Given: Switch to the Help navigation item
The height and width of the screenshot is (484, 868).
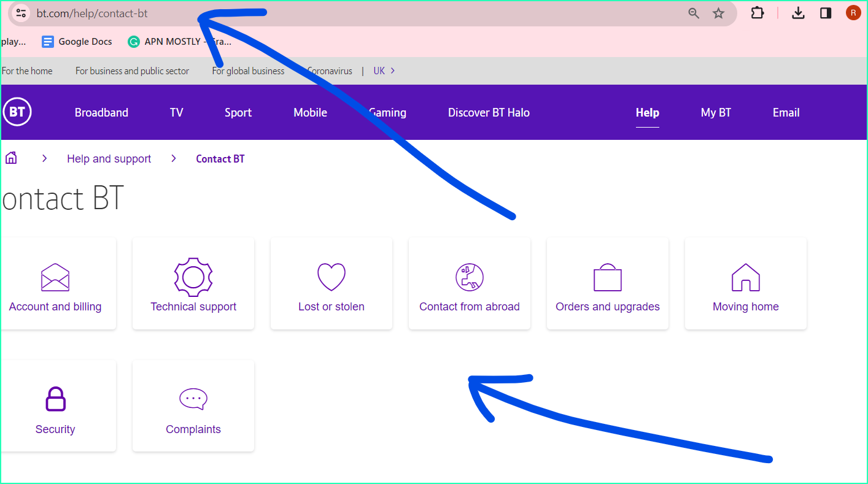Looking at the screenshot, I should (x=647, y=112).
